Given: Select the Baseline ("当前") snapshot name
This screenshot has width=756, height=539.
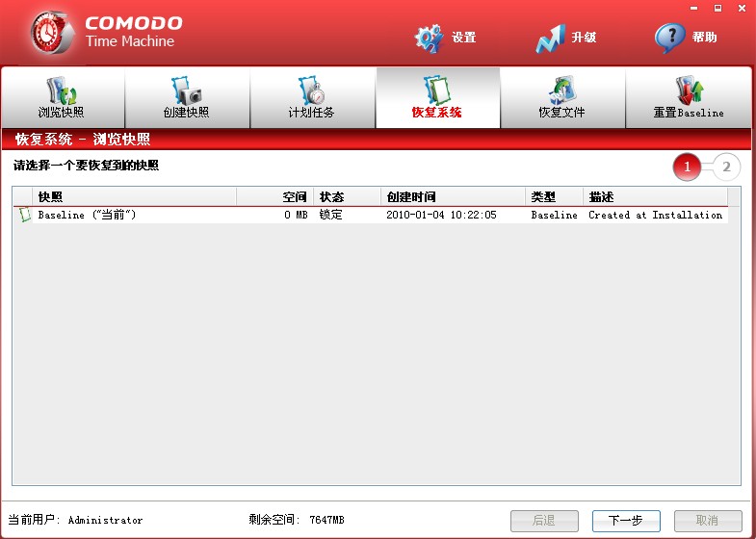Looking at the screenshot, I should (87, 215).
